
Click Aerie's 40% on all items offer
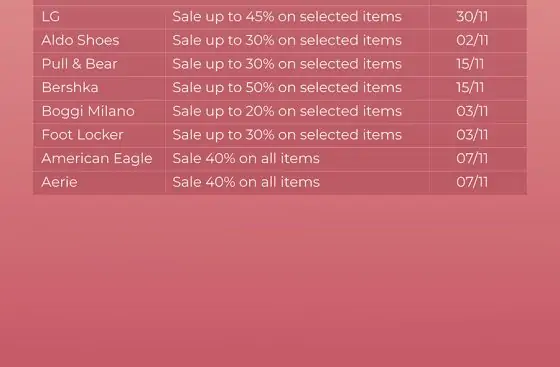point(246,182)
